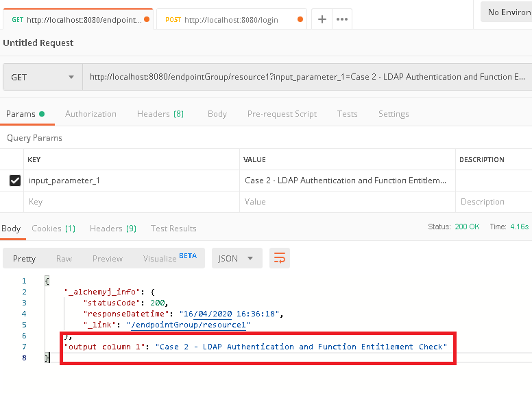Open a new request tab with plus icon

322,19
